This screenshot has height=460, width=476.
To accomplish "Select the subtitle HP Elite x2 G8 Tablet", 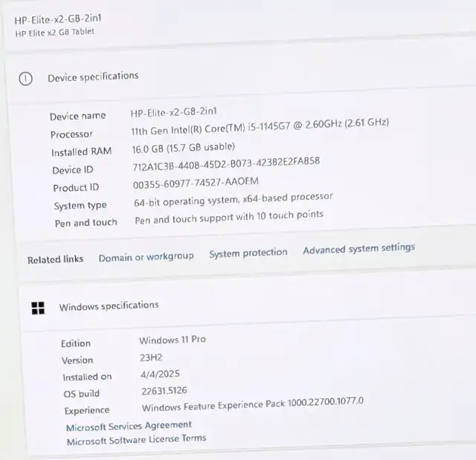I will 54,32.
